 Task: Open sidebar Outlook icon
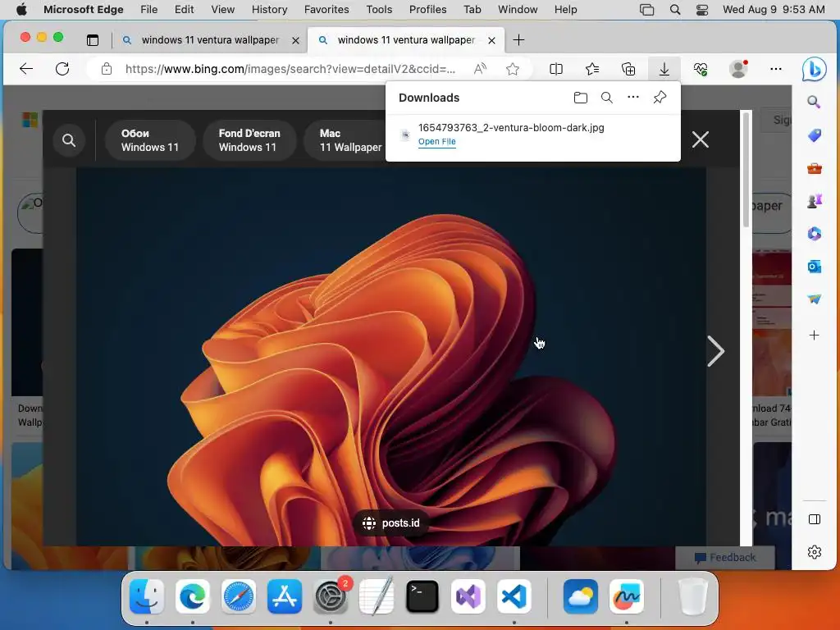[x=815, y=267]
